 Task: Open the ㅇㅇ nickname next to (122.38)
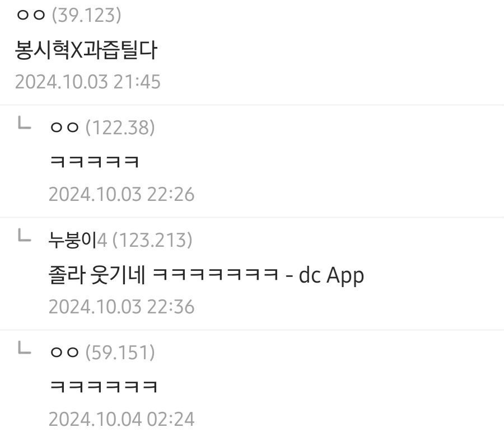pyautogui.click(x=64, y=128)
